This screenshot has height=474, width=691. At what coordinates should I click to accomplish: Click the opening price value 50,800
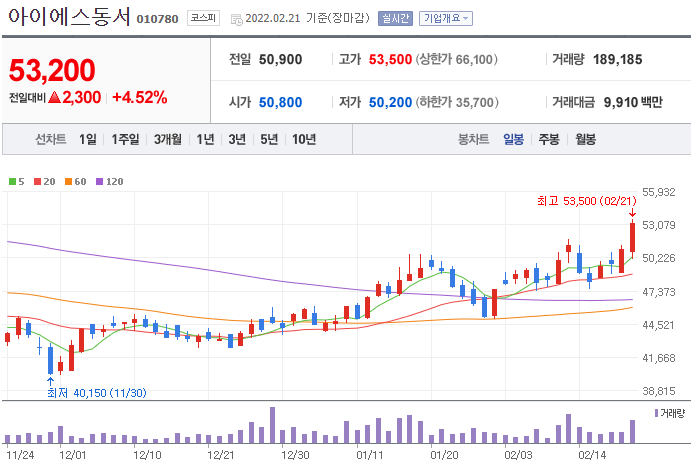click(x=280, y=103)
